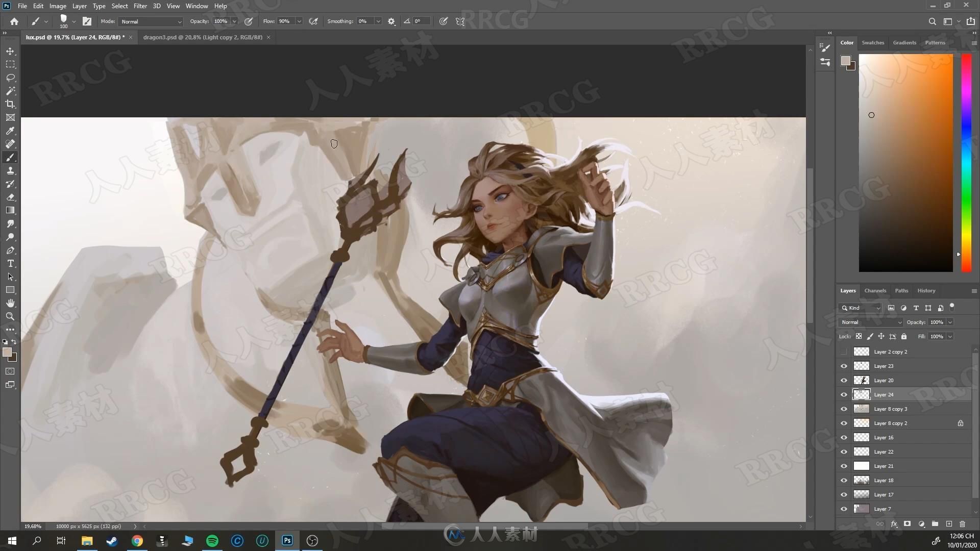This screenshot has height=551, width=980.
Task: Click the Home button in options bar
Action: (x=14, y=21)
